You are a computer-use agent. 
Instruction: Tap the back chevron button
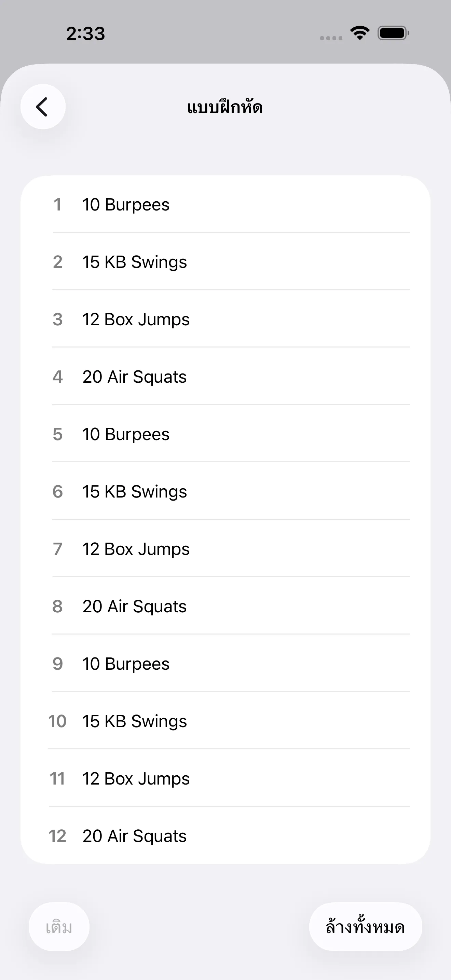(x=43, y=107)
